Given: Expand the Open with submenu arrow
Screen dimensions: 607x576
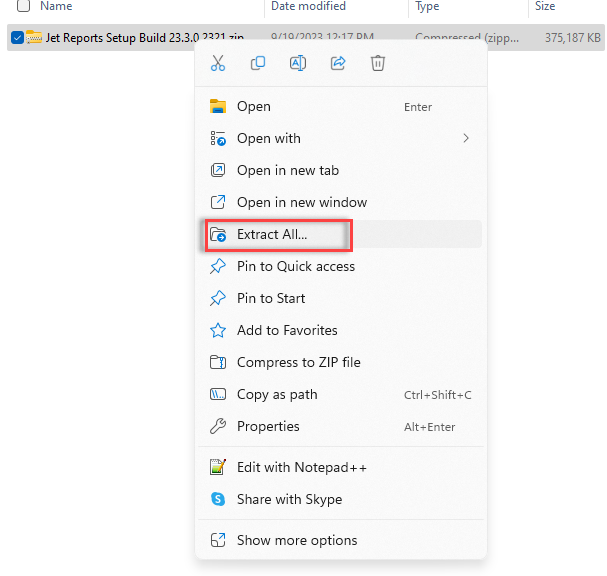Looking at the screenshot, I should [466, 138].
